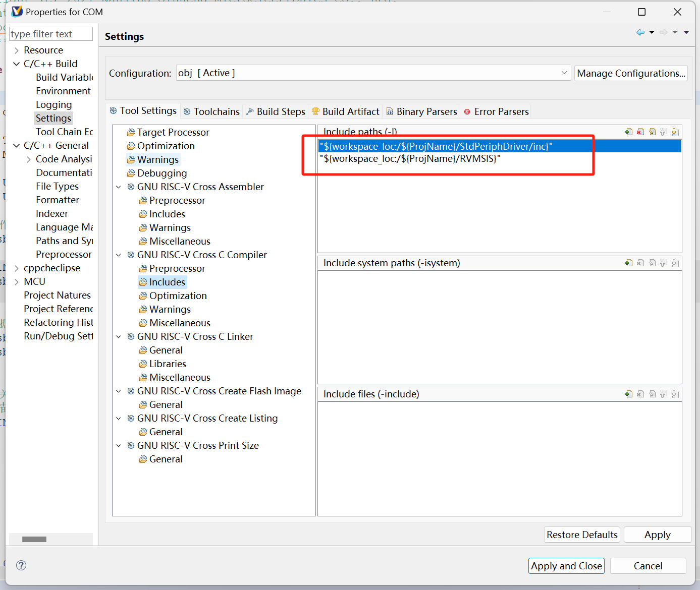This screenshot has width=700, height=590.
Task: Edit entry in Include system paths toolbar
Action: pos(652,263)
